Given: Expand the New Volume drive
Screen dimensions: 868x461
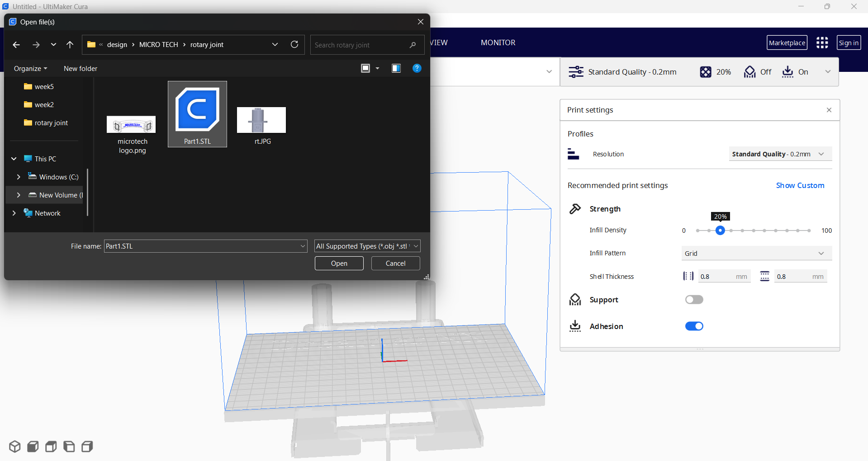Looking at the screenshot, I should coord(19,195).
